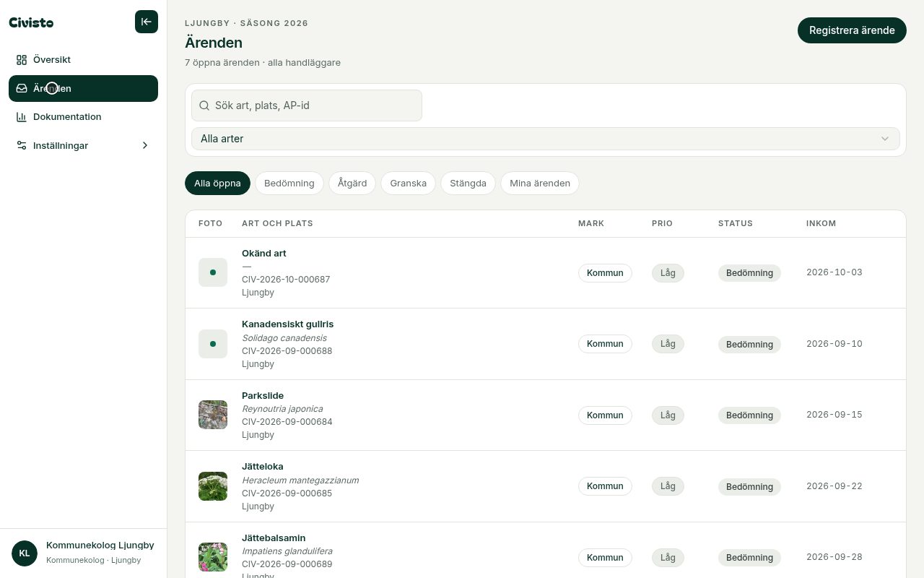Open the Jättebalsamin photo thumbnail

pos(213,557)
